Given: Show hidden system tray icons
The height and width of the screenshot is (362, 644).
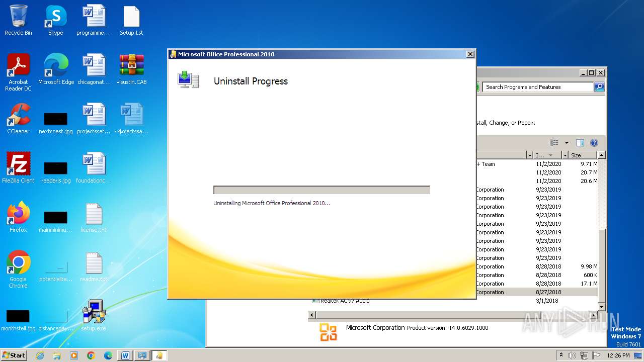Looking at the screenshot, I should (561, 355).
